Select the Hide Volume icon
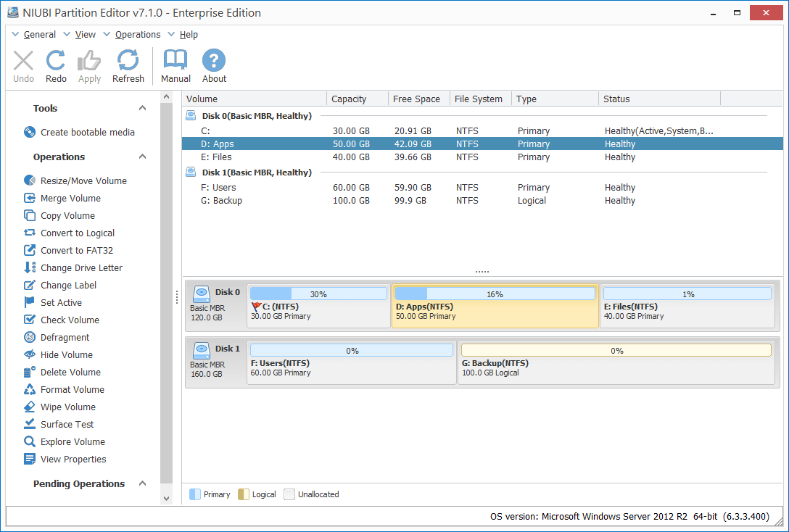This screenshot has width=789, height=532. (30, 354)
